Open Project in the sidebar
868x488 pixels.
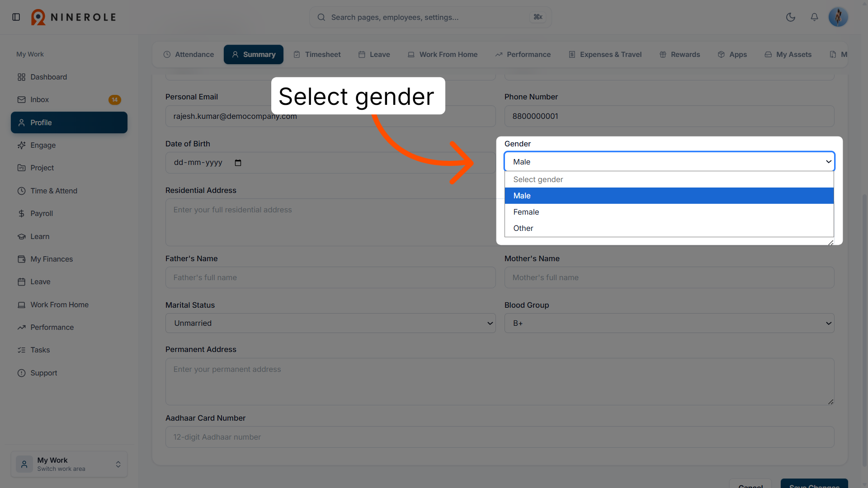click(69, 168)
